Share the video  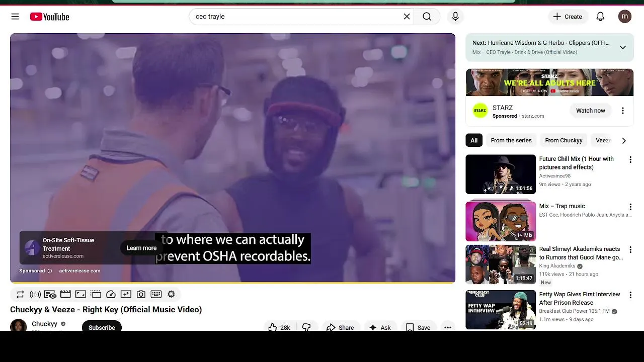point(341,327)
